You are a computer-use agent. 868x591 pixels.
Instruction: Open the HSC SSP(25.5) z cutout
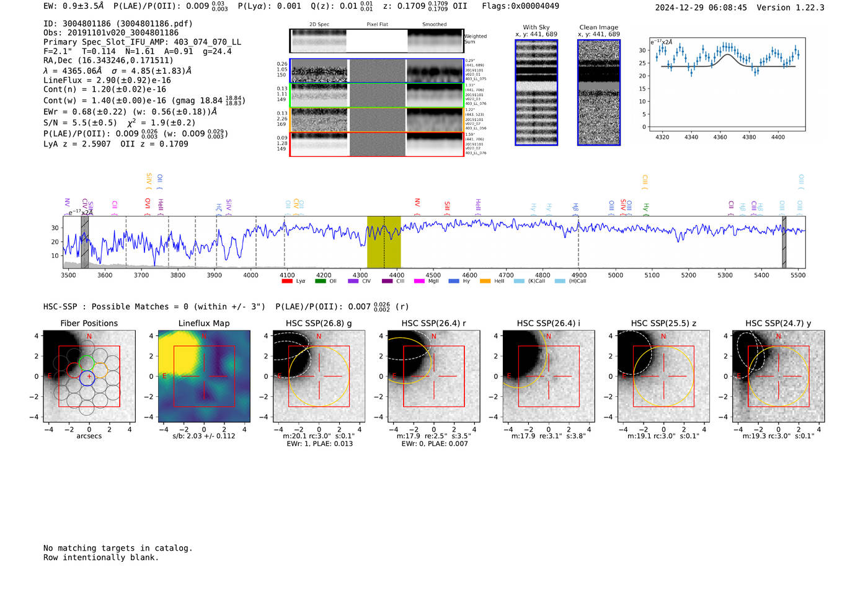[663, 376]
